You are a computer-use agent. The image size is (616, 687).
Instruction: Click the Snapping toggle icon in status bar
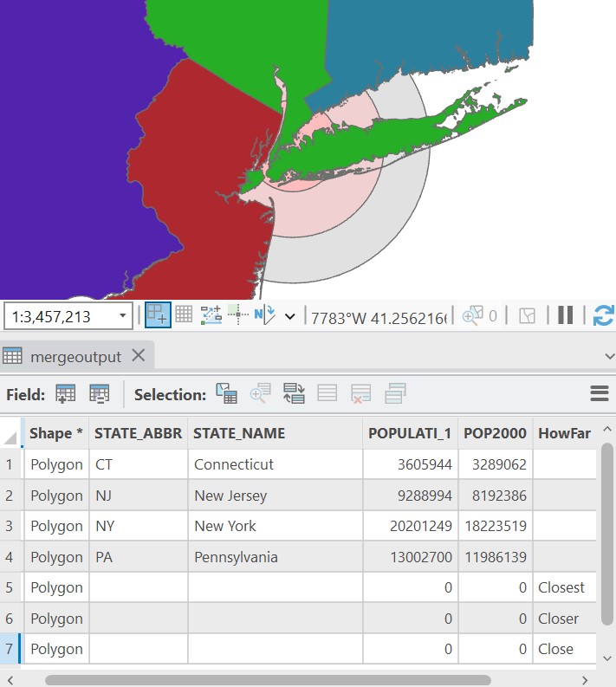click(158, 315)
